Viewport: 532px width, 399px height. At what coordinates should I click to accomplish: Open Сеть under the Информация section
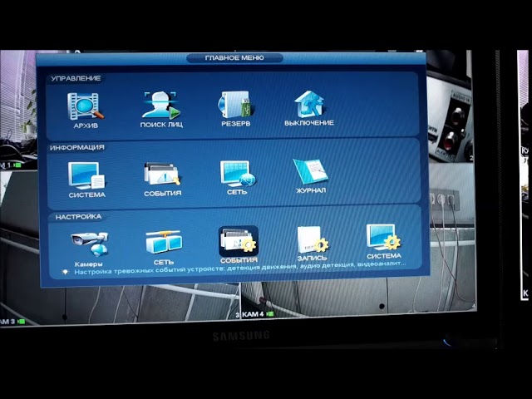pos(237,175)
